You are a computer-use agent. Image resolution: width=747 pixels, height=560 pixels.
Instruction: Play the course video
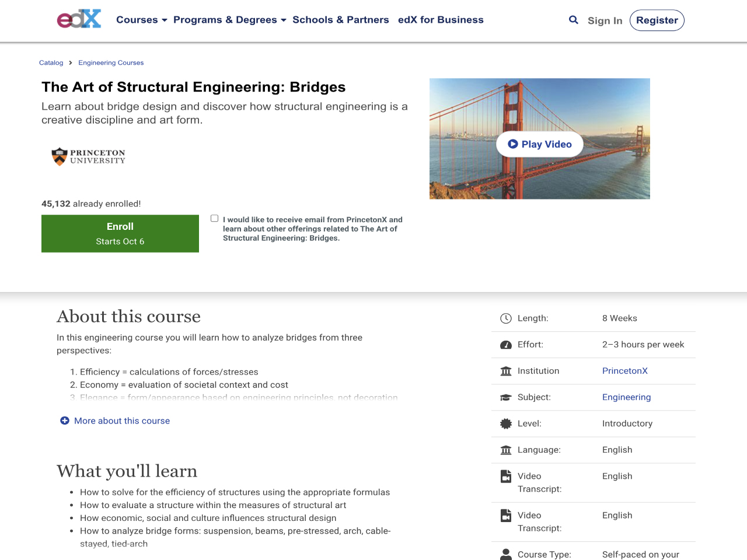point(540,144)
